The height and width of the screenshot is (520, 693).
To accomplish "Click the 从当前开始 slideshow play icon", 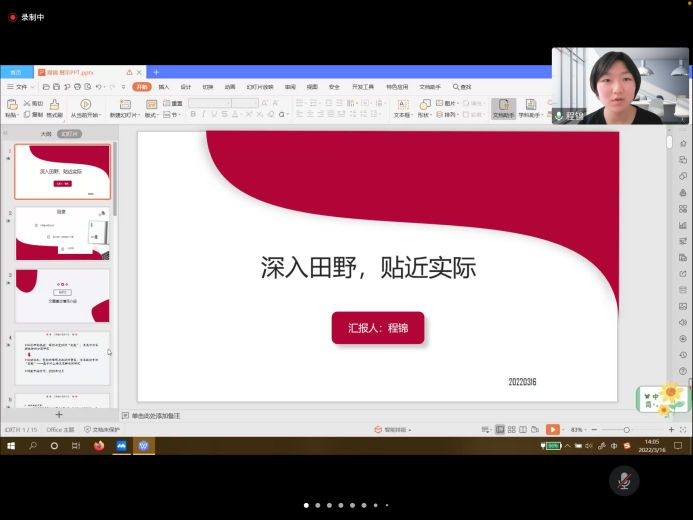I will point(85,104).
